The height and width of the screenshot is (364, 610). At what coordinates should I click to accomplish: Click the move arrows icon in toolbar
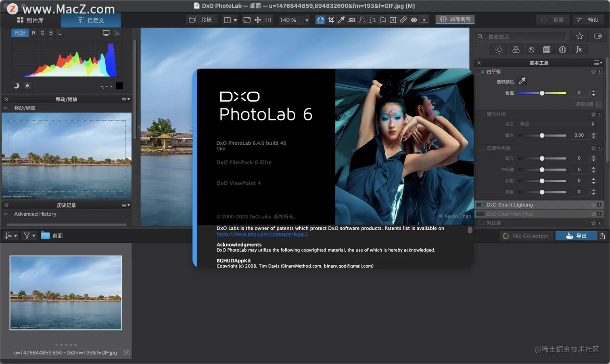[x=258, y=20]
